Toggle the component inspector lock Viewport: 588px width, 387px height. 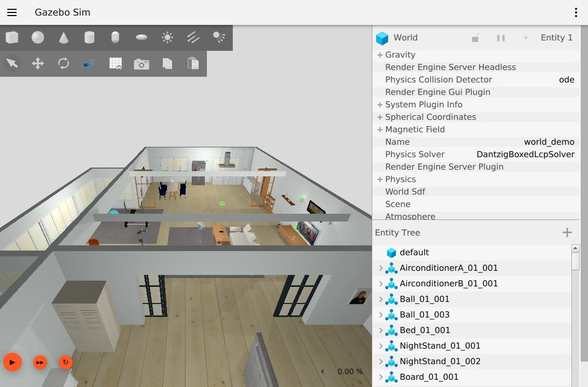click(475, 38)
